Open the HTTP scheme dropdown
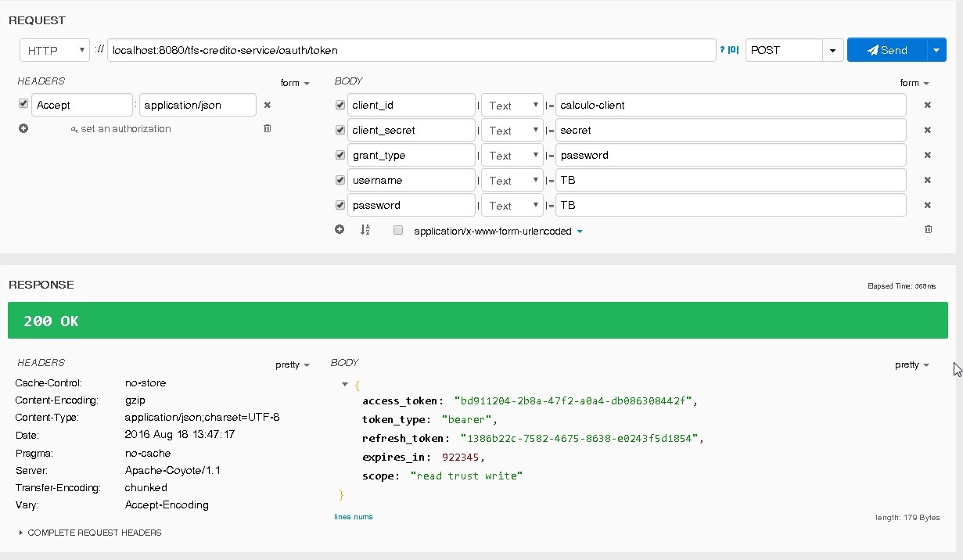963x560 pixels. (55, 50)
